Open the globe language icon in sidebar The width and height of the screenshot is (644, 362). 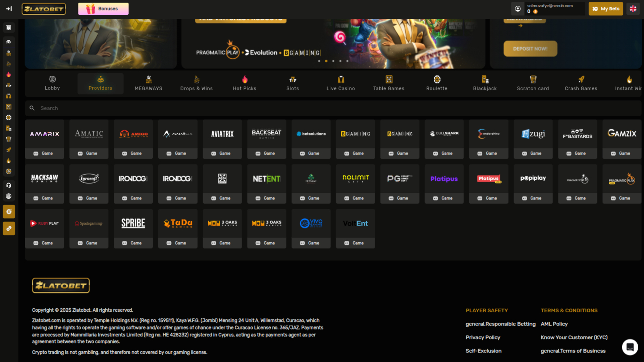pyautogui.click(x=9, y=196)
